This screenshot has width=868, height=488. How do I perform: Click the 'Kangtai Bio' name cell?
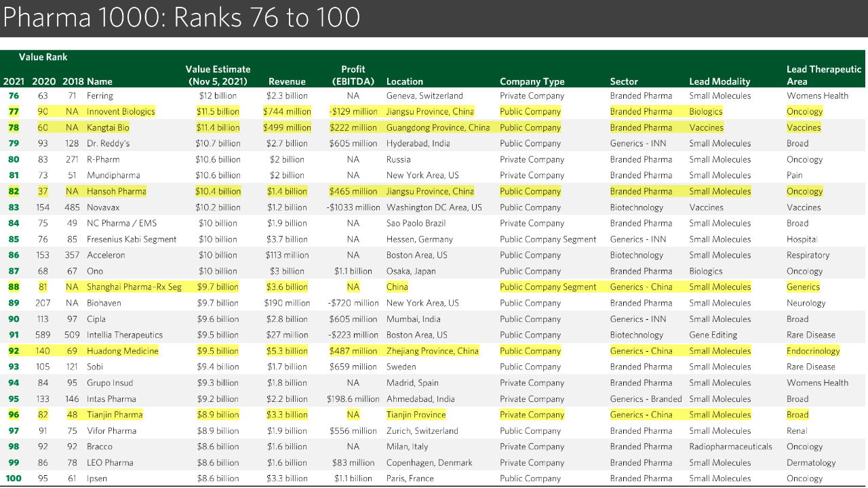coord(108,127)
